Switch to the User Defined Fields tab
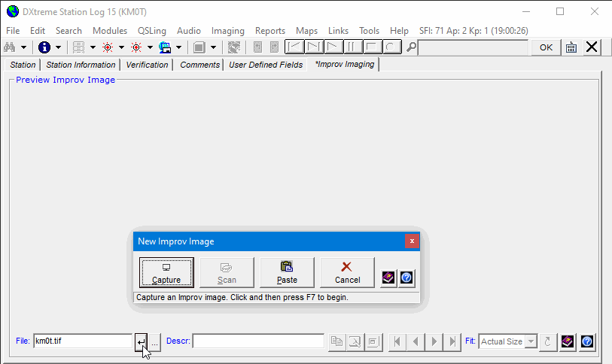This screenshot has height=364, width=612. click(266, 65)
